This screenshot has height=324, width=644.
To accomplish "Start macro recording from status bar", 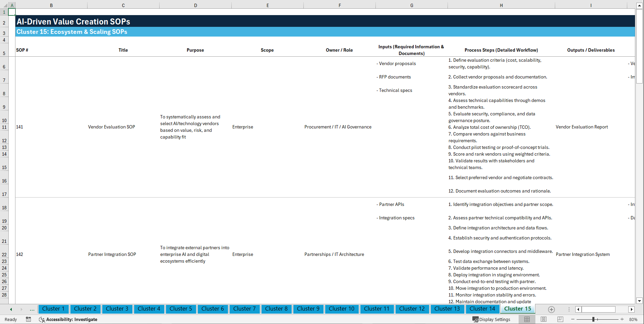I will coord(28,319).
